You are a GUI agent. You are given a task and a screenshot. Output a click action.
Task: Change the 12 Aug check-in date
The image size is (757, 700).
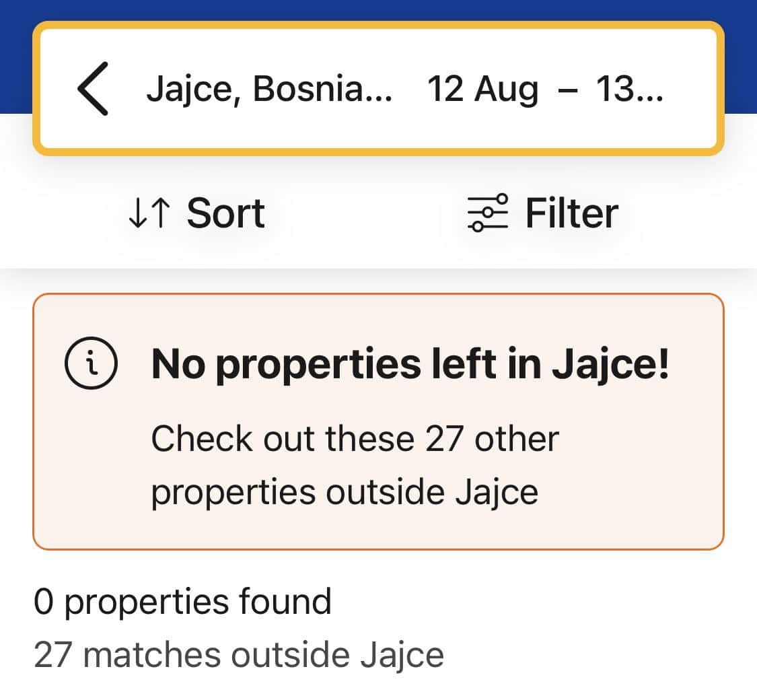coord(482,90)
